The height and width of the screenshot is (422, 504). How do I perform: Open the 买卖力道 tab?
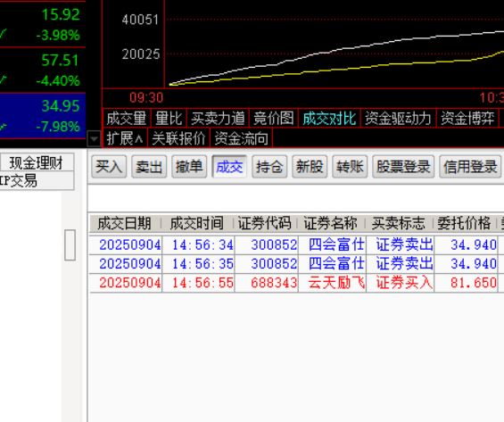tap(218, 119)
